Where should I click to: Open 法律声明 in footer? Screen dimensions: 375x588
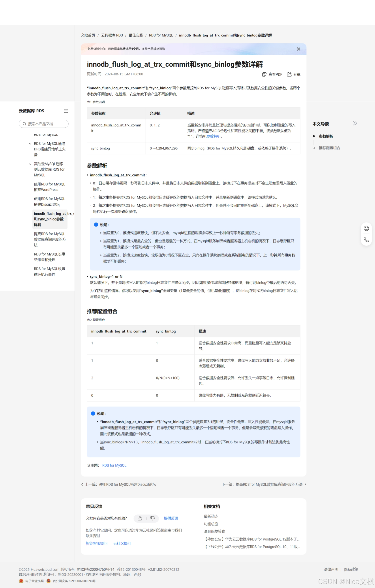tap(331, 570)
